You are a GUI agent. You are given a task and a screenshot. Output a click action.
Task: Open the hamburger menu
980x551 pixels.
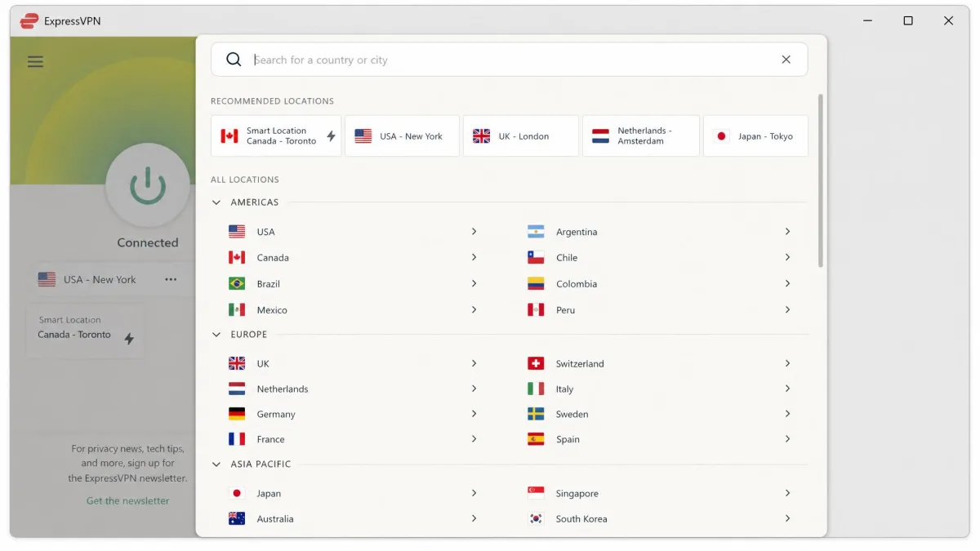(x=35, y=61)
